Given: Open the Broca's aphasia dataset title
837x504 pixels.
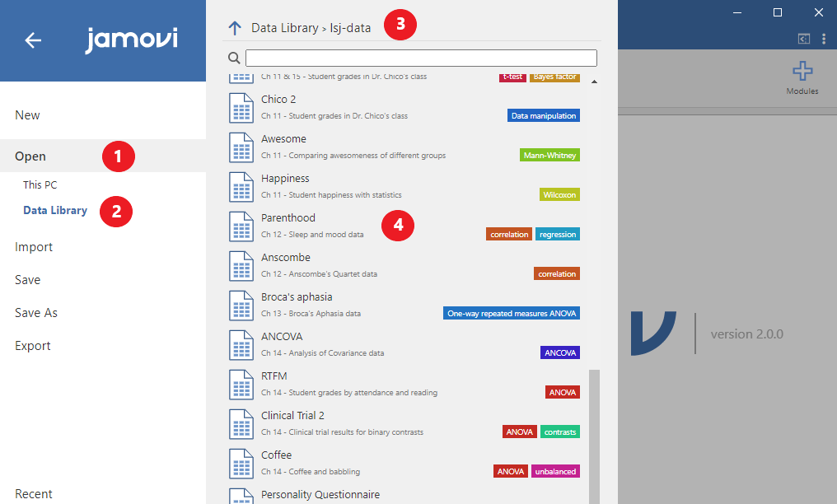Looking at the screenshot, I should point(297,297).
